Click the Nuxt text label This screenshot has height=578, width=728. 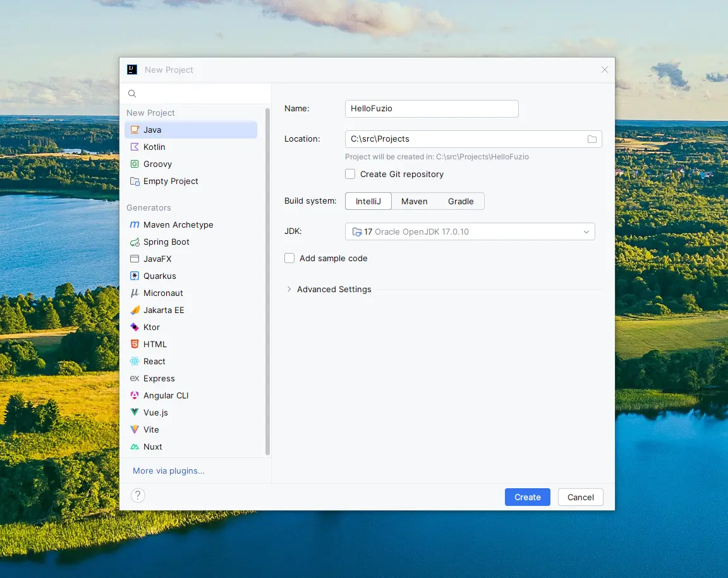tap(153, 447)
